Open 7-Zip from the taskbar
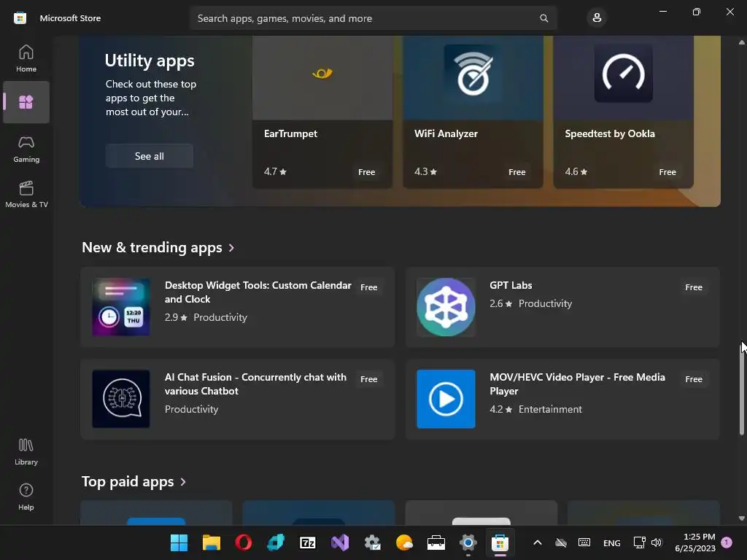 tap(308, 542)
